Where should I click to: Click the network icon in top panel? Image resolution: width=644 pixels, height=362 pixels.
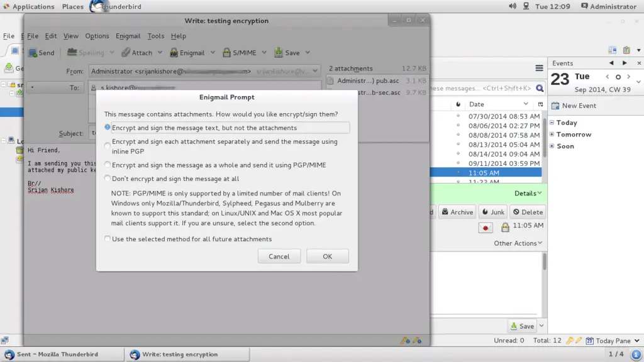(526, 6)
